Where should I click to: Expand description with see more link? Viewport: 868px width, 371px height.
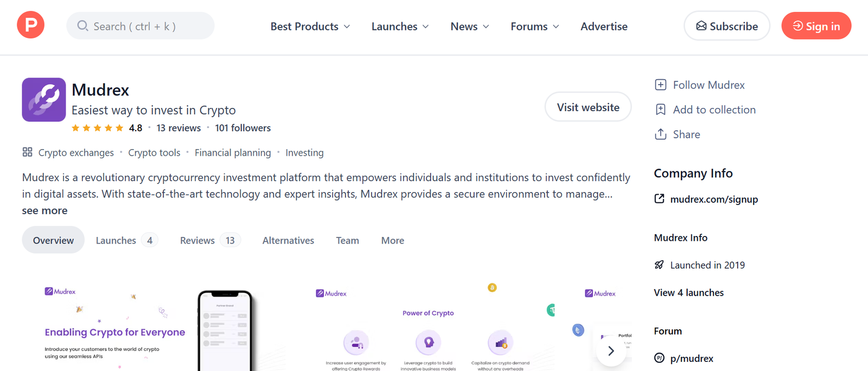(44, 210)
